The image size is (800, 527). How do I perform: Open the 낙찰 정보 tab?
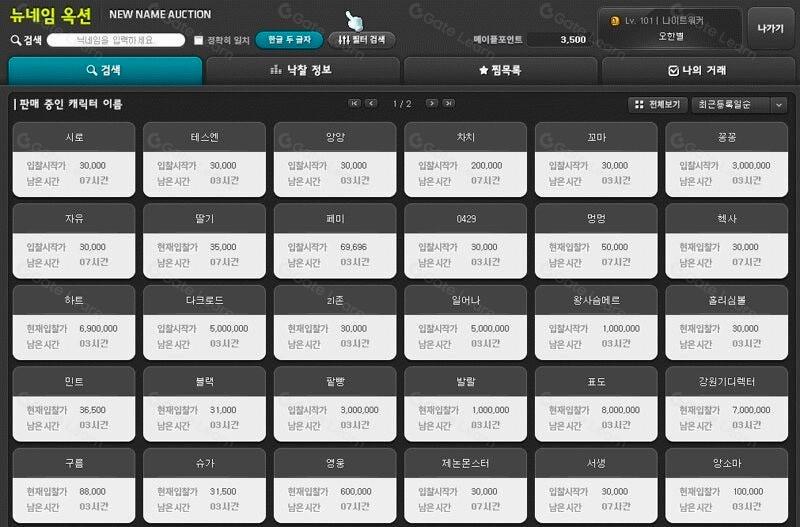click(x=303, y=70)
